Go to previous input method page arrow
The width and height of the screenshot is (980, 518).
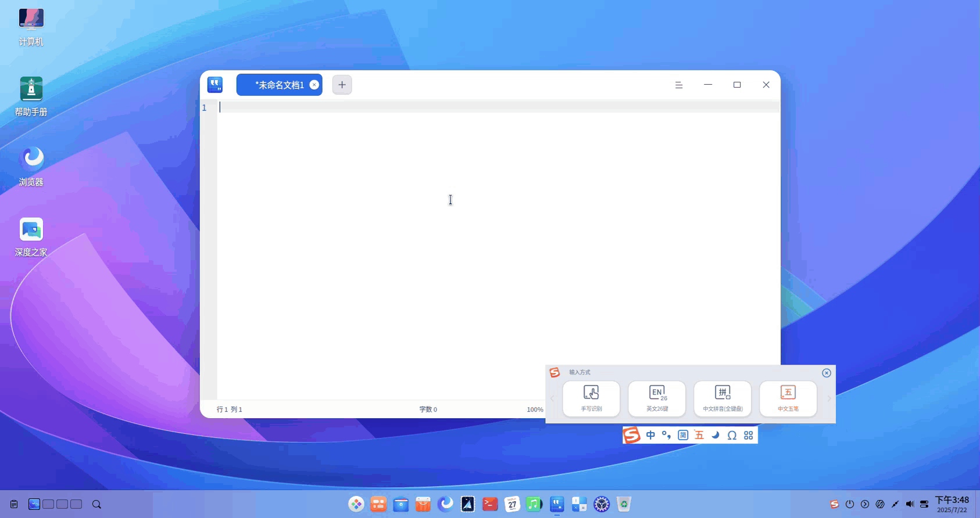click(552, 399)
